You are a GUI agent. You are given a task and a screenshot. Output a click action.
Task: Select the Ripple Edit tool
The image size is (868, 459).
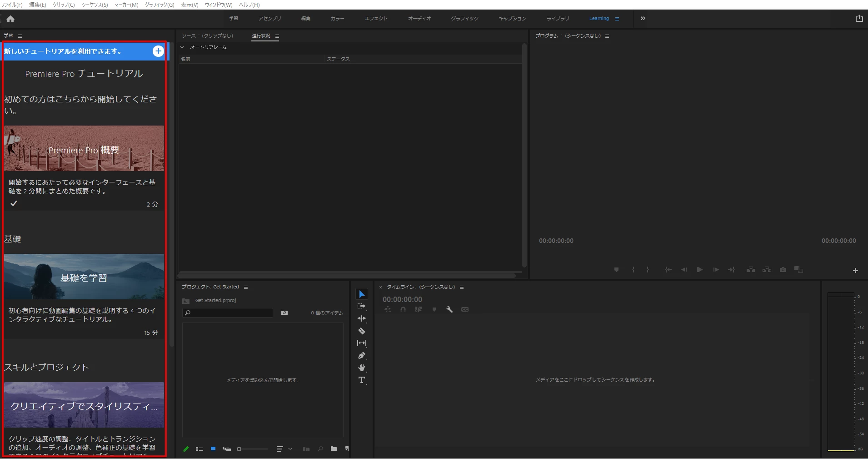tap(362, 318)
